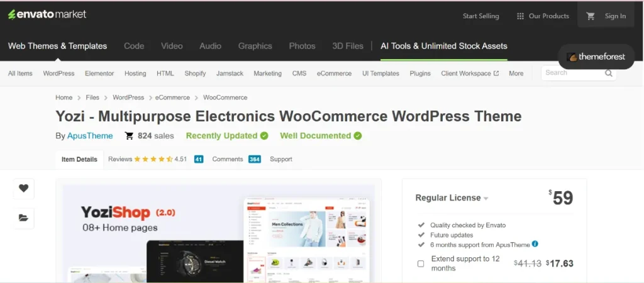Select Web Themes & Templates in top nav
The width and height of the screenshot is (644, 283).
[x=57, y=46]
